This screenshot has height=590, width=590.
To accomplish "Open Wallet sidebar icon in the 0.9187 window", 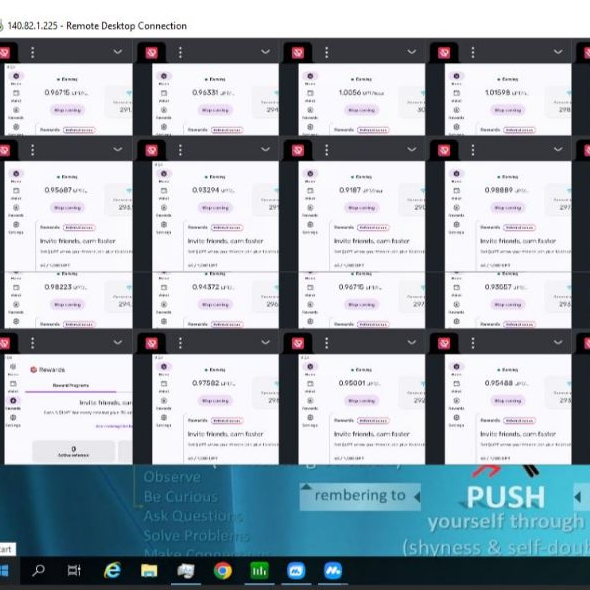I will (310, 190).
